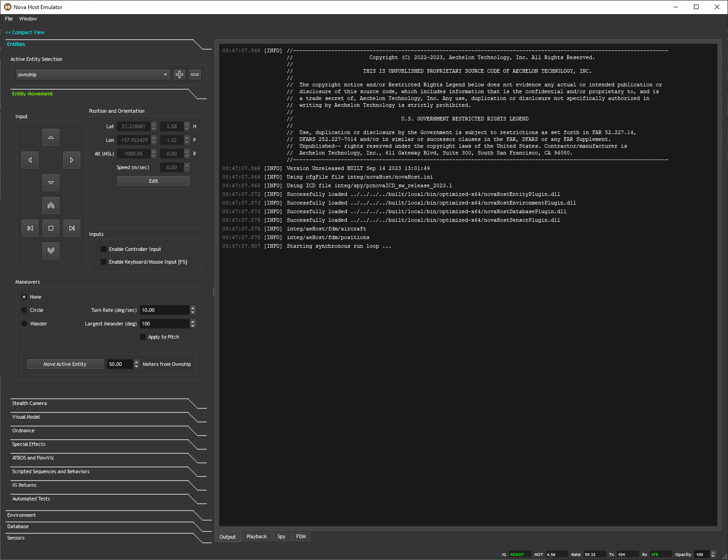728x560 pixels.
Task: Click the double up chevron button
Action: (x=51, y=205)
